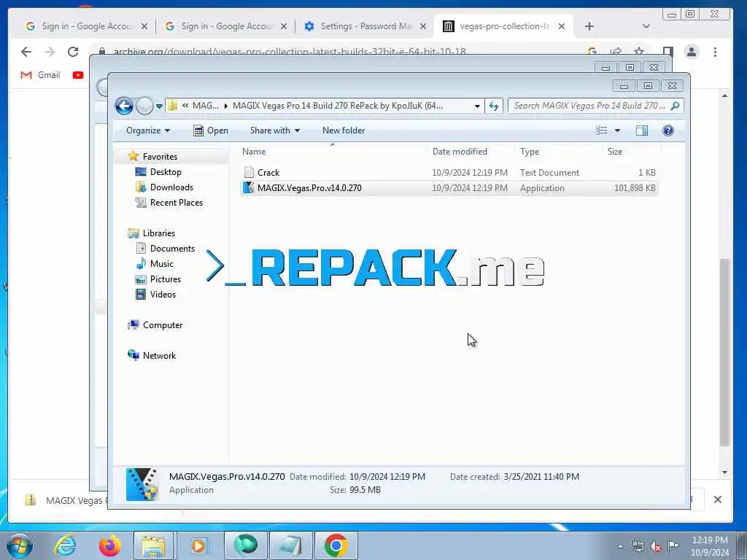Open Recent Places in navigation pane

[177, 203]
